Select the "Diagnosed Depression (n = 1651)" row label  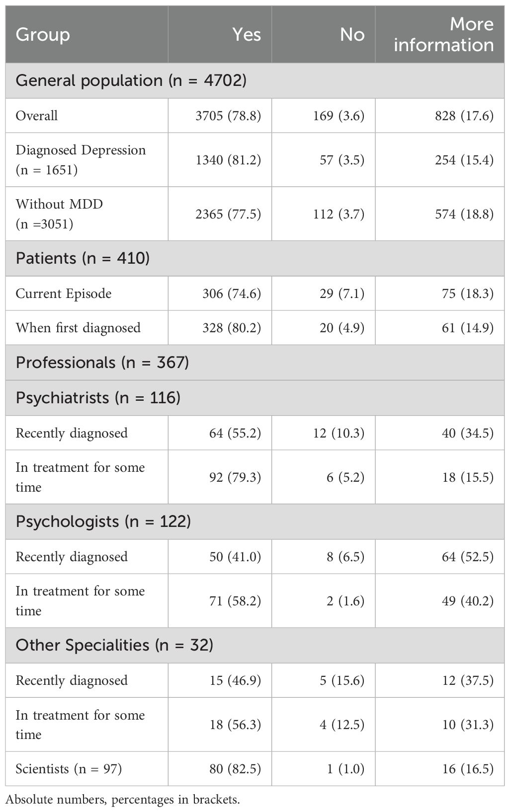(81, 160)
